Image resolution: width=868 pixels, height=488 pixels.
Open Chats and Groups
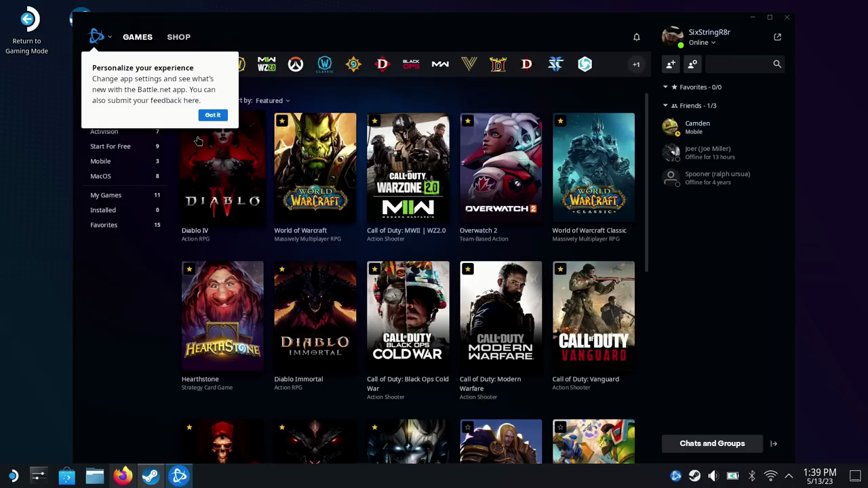[x=712, y=444]
